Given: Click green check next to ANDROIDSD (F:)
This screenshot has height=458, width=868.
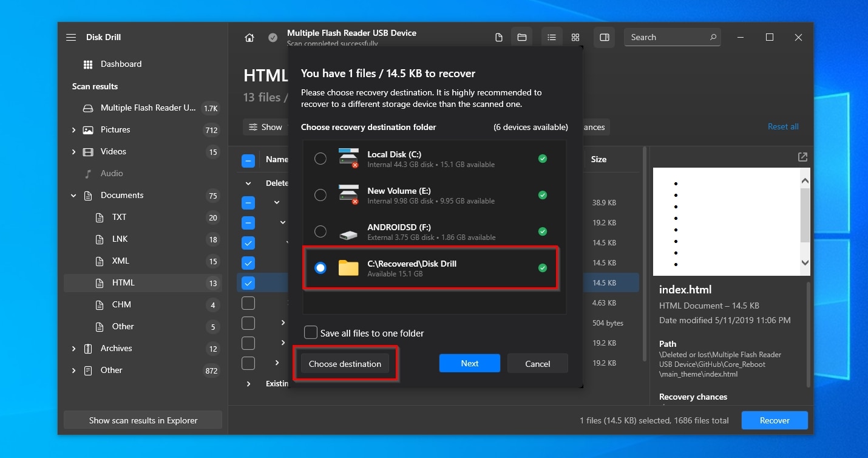Looking at the screenshot, I should (x=543, y=231).
